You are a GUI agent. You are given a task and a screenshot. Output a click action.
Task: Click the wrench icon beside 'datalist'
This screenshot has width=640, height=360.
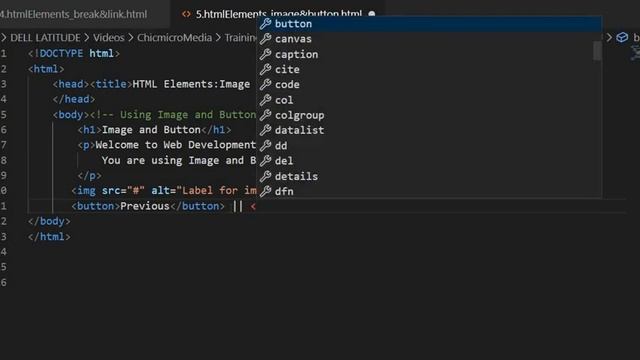click(x=266, y=130)
